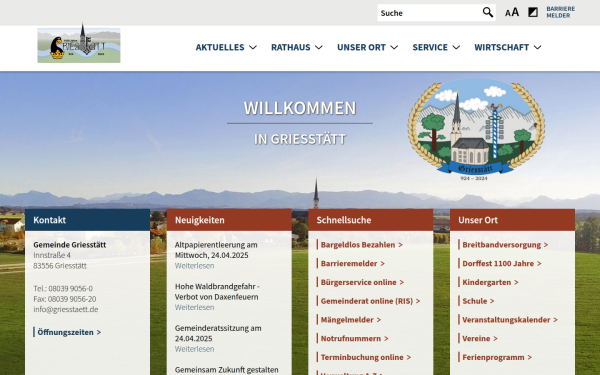
Task: Open Vereine link
Action: [x=479, y=338]
